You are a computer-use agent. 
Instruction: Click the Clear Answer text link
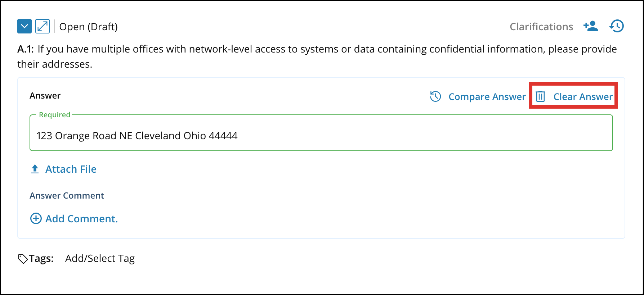pyautogui.click(x=583, y=97)
